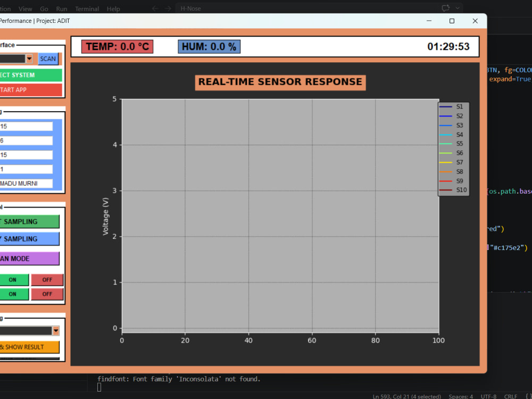Open the Go menu in VS Code
This screenshot has height=399, width=532.
(x=44, y=9)
